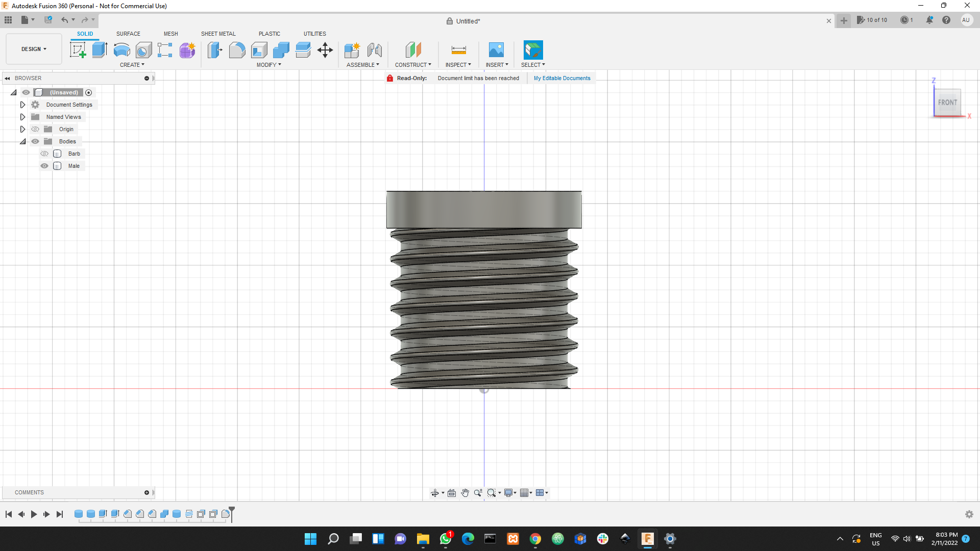Open My Editable Documents link
This screenshot has width=980, height=551.
[562, 78]
